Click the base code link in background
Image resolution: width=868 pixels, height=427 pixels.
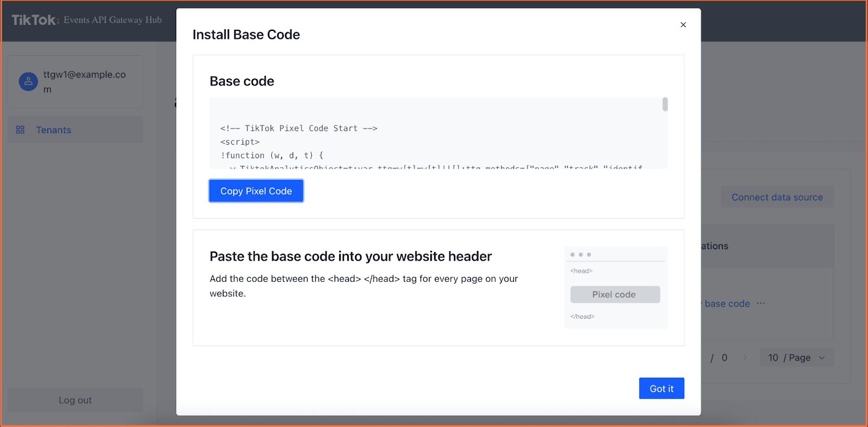pos(726,304)
